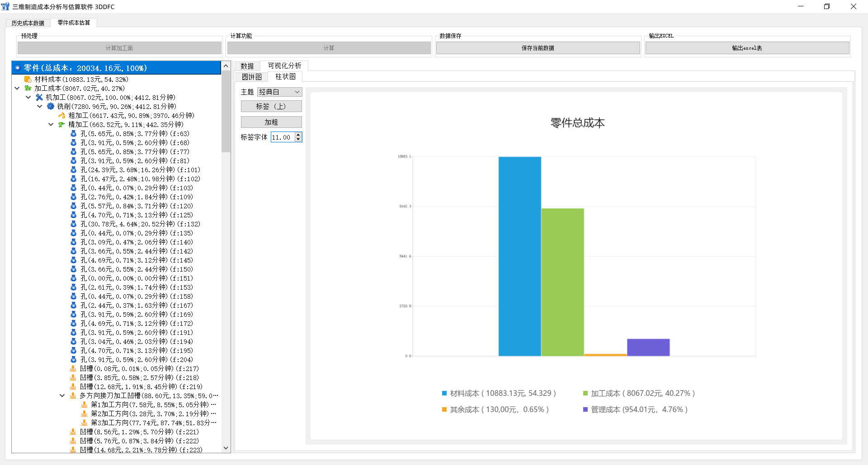The height and width of the screenshot is (465, 868).
Task: Click the material cost (材料成本) tree icon
Action: click(28, 80)
